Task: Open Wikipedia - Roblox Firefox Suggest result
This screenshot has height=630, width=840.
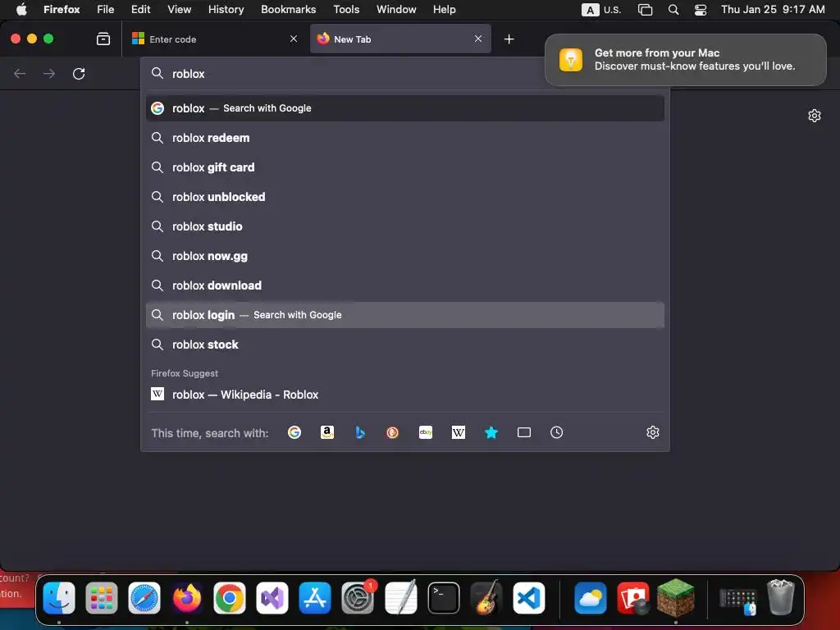Action: point(405,395)
